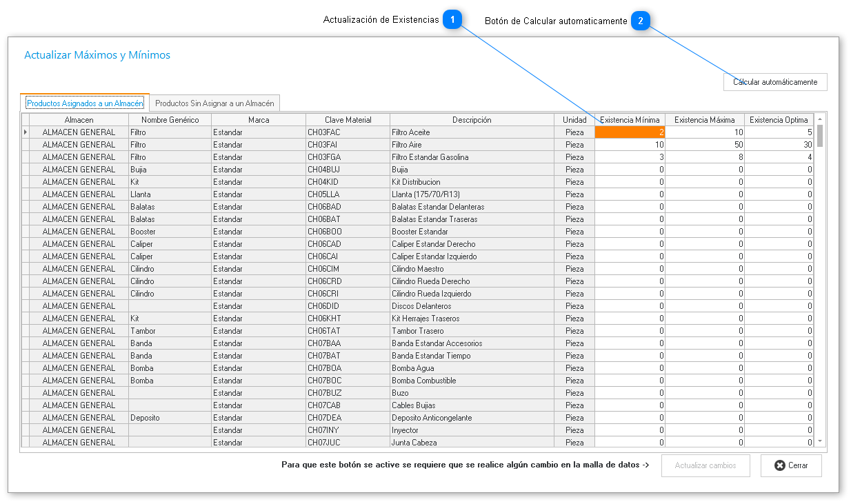Image resolution: width=851 pixels, height=504 pixels.
Task: Select the Bomba Combustible description cell
Action: (471, 381)
